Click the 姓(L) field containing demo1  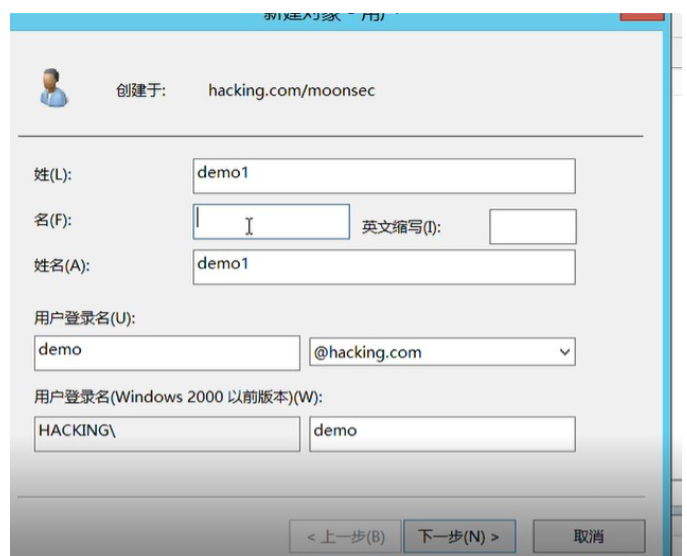click(384, 175)
